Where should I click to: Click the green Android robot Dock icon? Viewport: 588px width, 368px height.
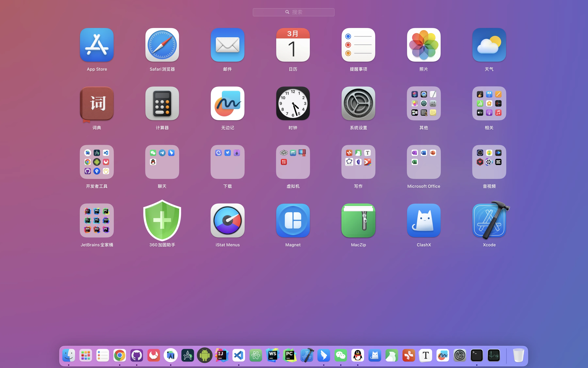point(205,355)
